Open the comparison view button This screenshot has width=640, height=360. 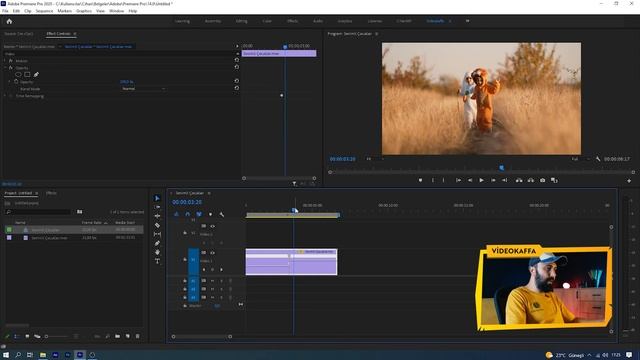pyautogui.click(x=554, y=180)
